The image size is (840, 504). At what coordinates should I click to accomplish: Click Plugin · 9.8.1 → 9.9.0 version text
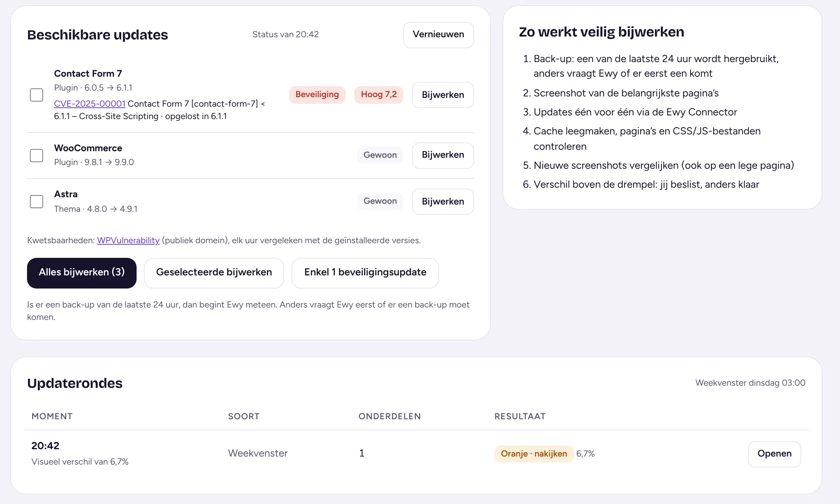tap(94, 162)
